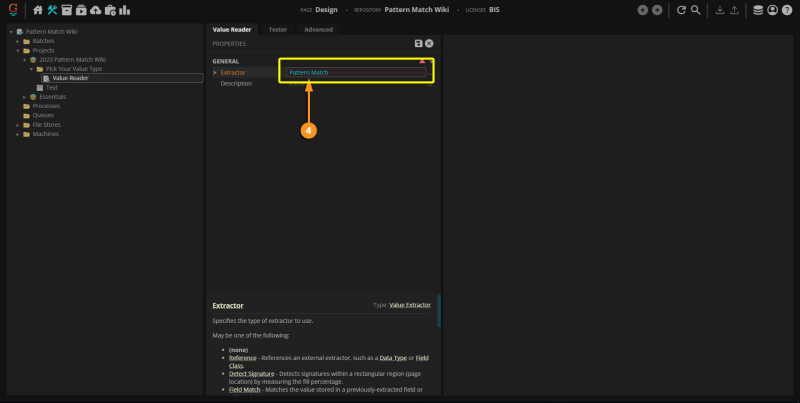The height and width of the screenshot is (403, 800).
Task: Click the Grooper logo icon
Action: [13, 10]
